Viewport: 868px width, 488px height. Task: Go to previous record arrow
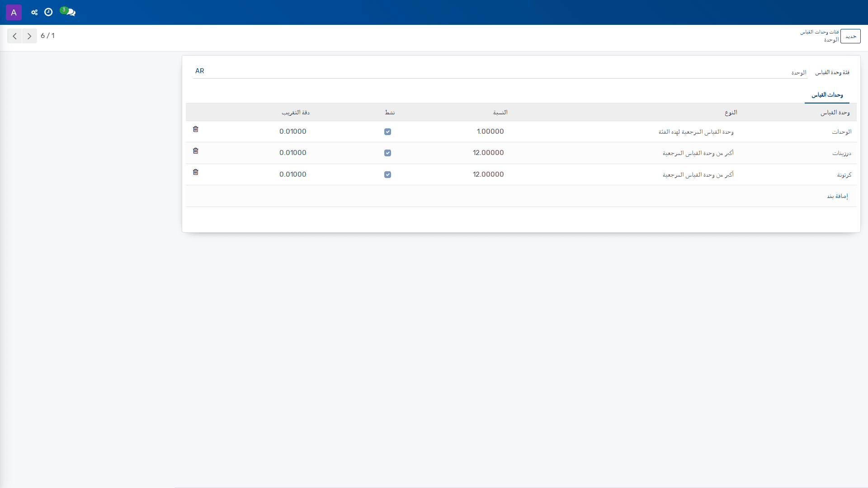click(14, 36)
